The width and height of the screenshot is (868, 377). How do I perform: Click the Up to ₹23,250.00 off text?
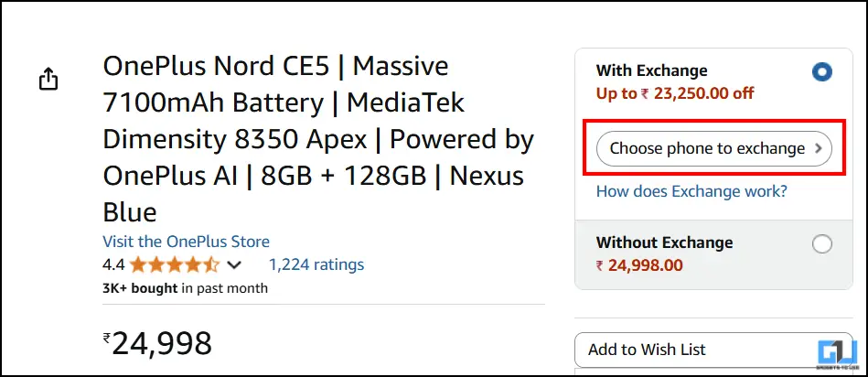pos(675,93)
